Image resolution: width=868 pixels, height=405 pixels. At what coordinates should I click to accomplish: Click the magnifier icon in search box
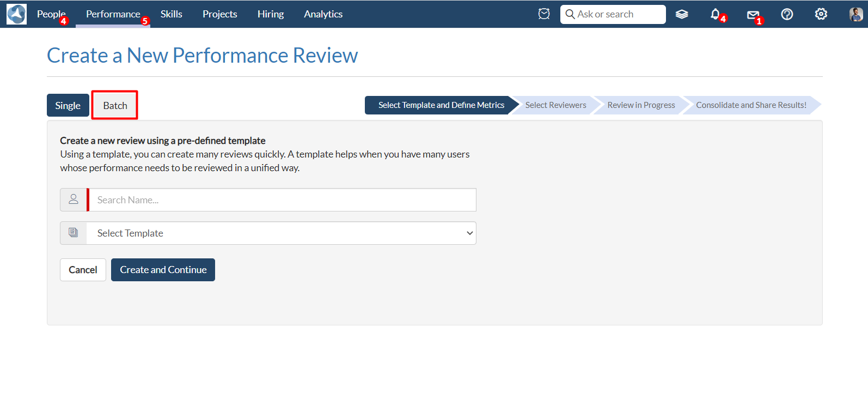[x=570, y=14]
